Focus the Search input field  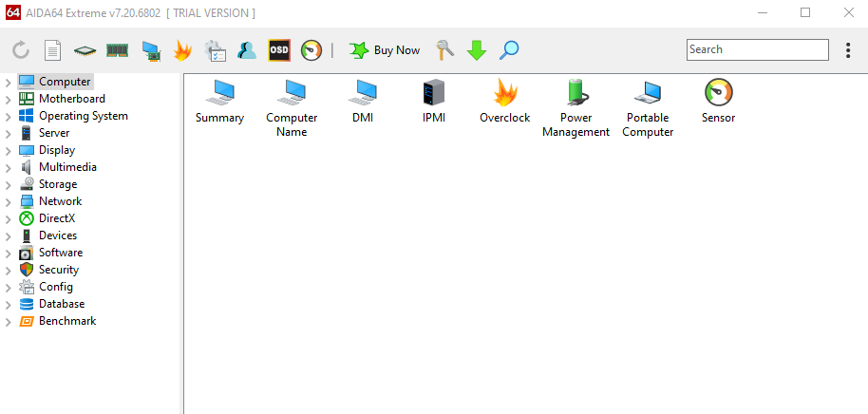pos(757,49)
